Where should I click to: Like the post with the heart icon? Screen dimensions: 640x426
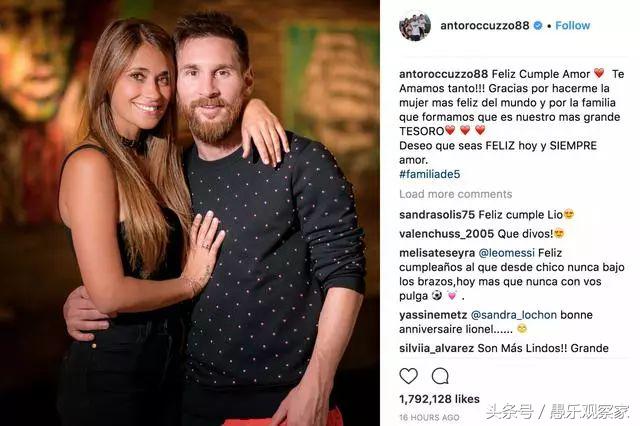point(408,375)
